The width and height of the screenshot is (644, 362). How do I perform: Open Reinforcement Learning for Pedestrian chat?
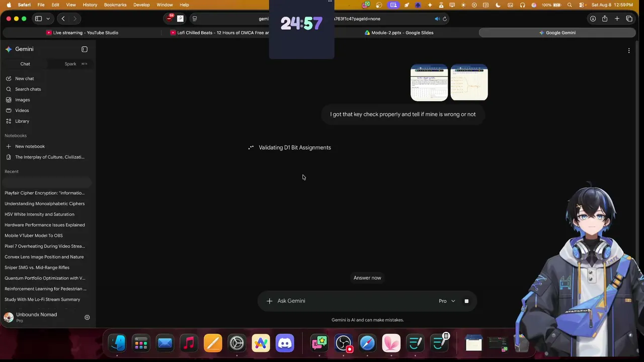[x=45, y=289]
